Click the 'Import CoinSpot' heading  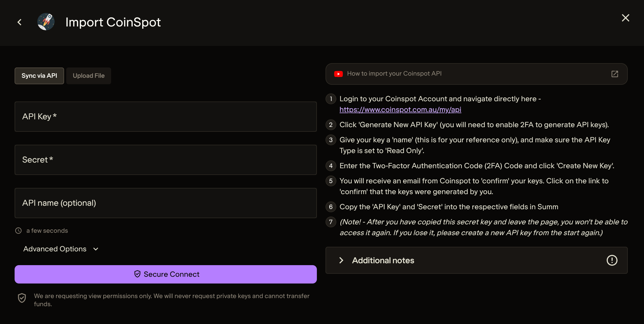(113, 22)
